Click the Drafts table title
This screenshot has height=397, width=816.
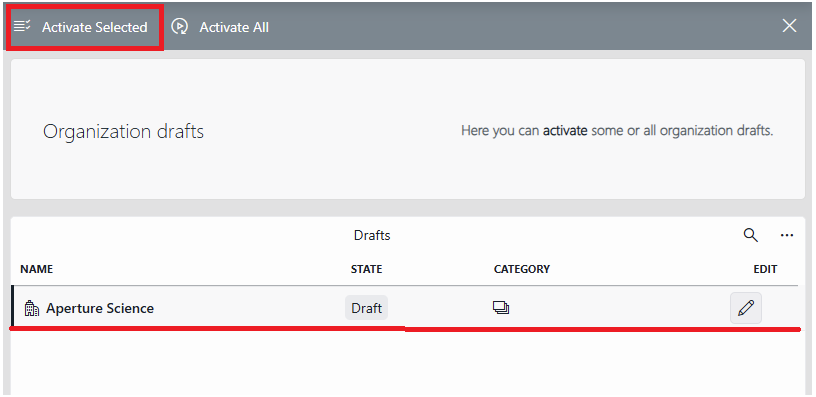pyautogui.click(x=372, y=236)
